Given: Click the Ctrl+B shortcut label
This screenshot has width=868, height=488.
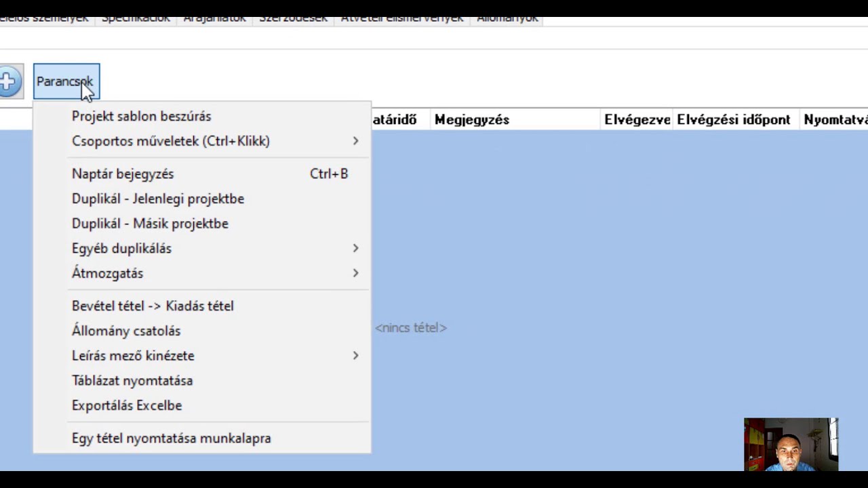Looking at the screenshot, I should click(329, 174).
